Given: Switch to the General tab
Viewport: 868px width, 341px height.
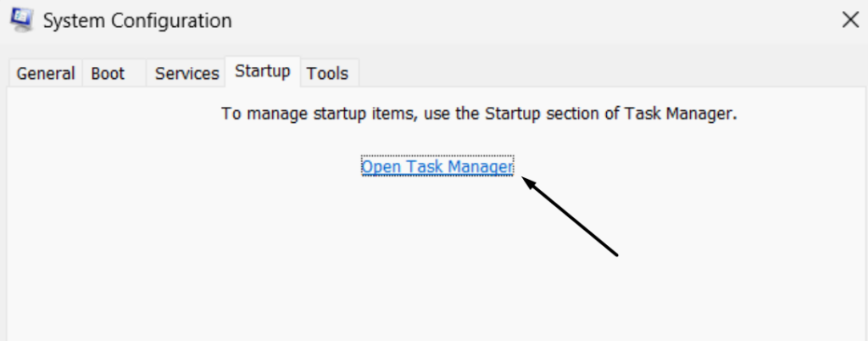Looking at the screenshot, I should (46, 74).
